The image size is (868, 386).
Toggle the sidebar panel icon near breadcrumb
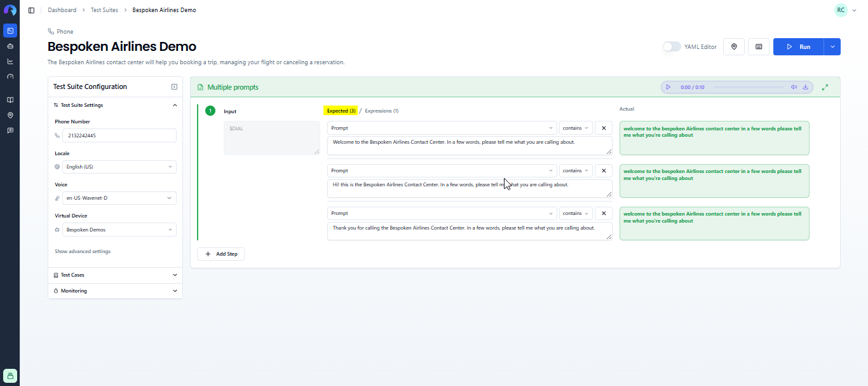click(x=31, y=10)
